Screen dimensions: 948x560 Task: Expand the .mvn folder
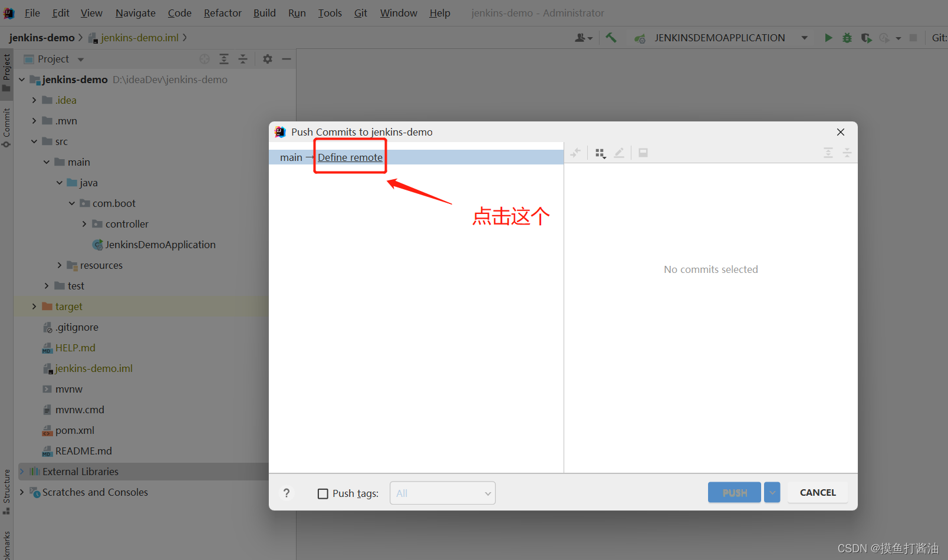[34, 121]
